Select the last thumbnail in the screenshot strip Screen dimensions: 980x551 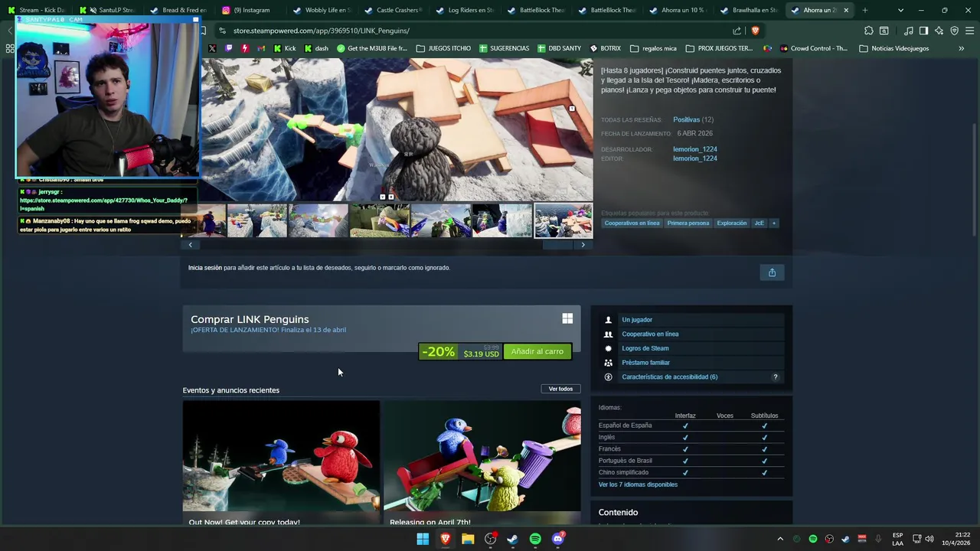563,220
